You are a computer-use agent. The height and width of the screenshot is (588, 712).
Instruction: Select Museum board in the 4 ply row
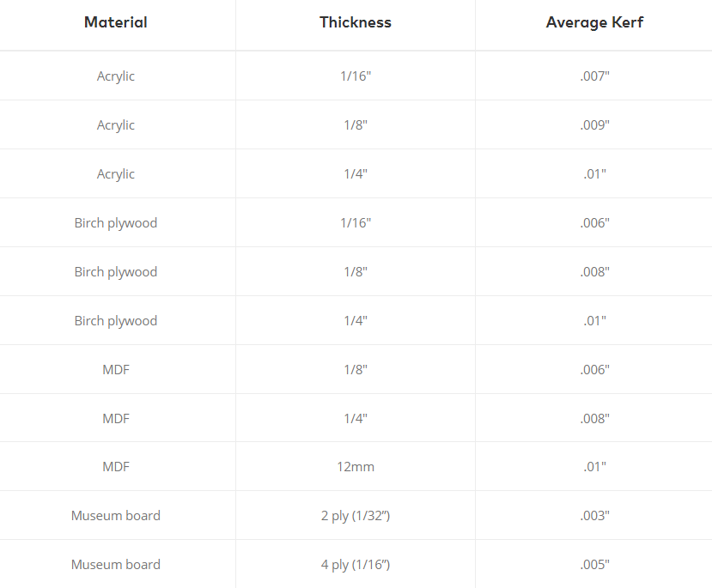[116, 565]
